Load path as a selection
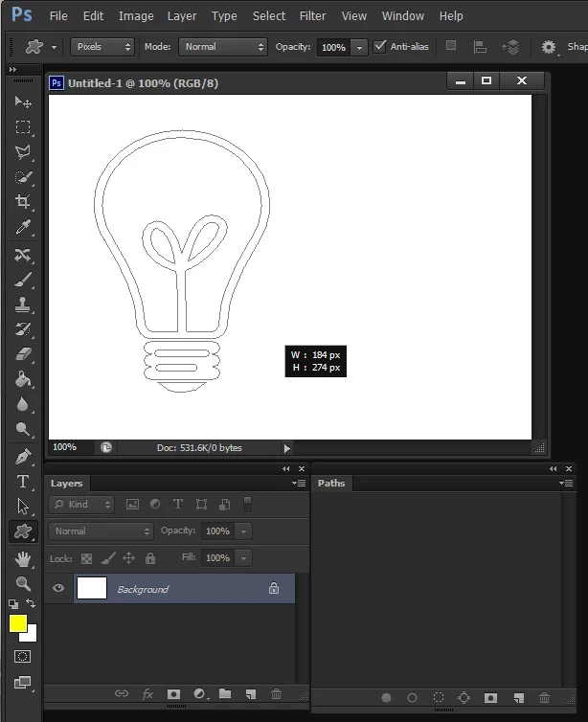This screenshot has width=588, height=722. 439,698
